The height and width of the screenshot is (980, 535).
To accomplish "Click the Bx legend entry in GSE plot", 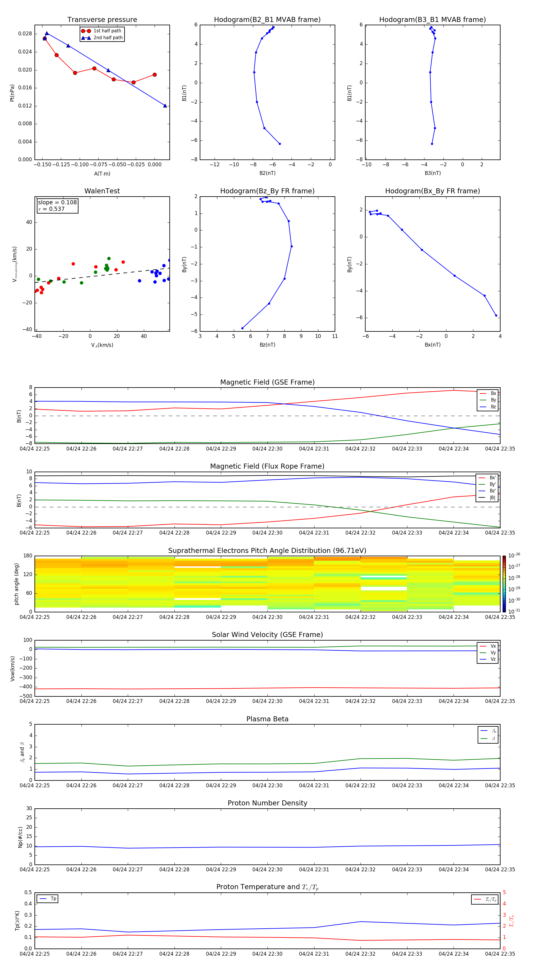I will [488, 393].
